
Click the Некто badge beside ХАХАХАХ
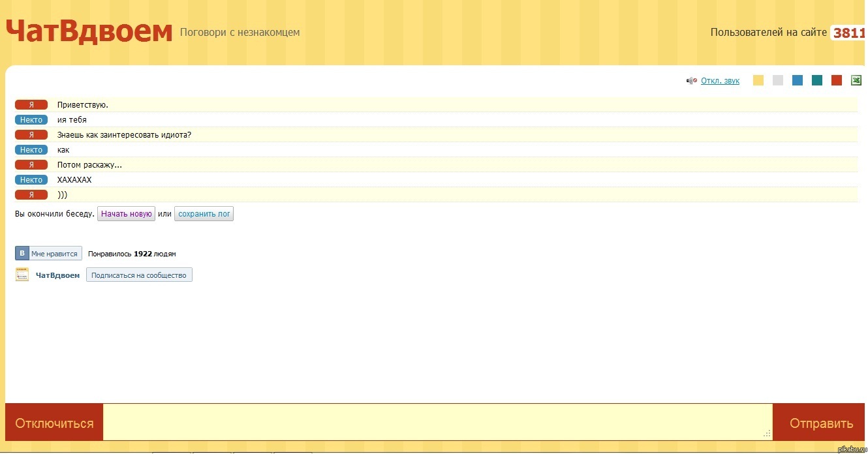pyautogui.click(x=31, y=180)
